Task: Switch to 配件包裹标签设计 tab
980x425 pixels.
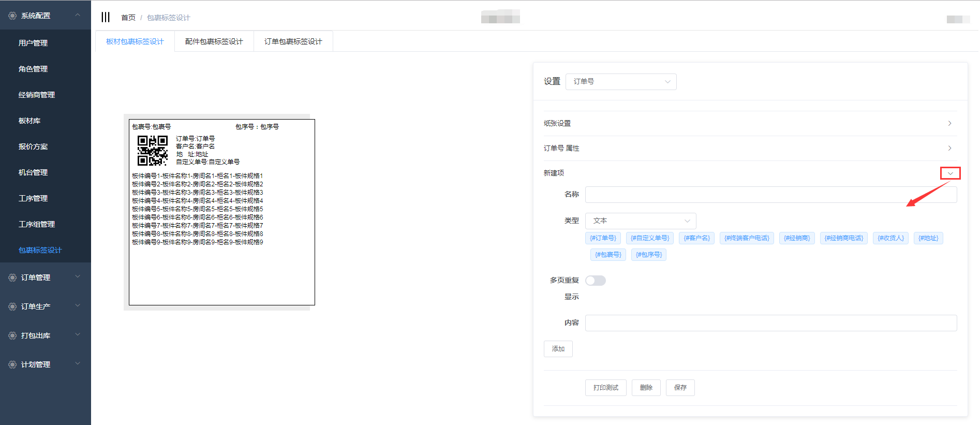Action: pyautogui.click(x=214, y=41)
